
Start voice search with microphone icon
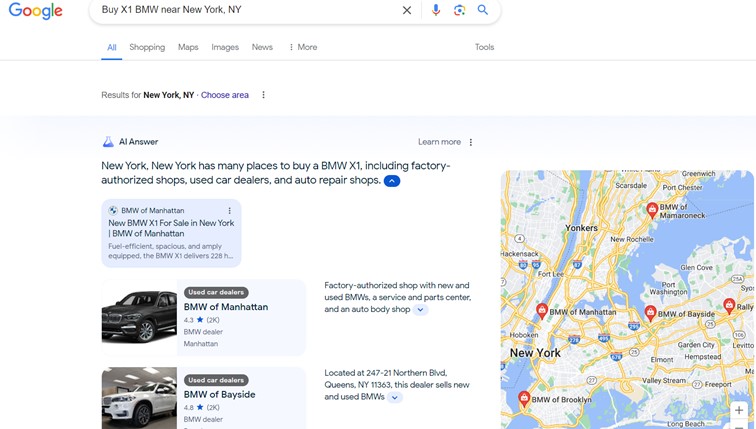click(x=436, y=10)
